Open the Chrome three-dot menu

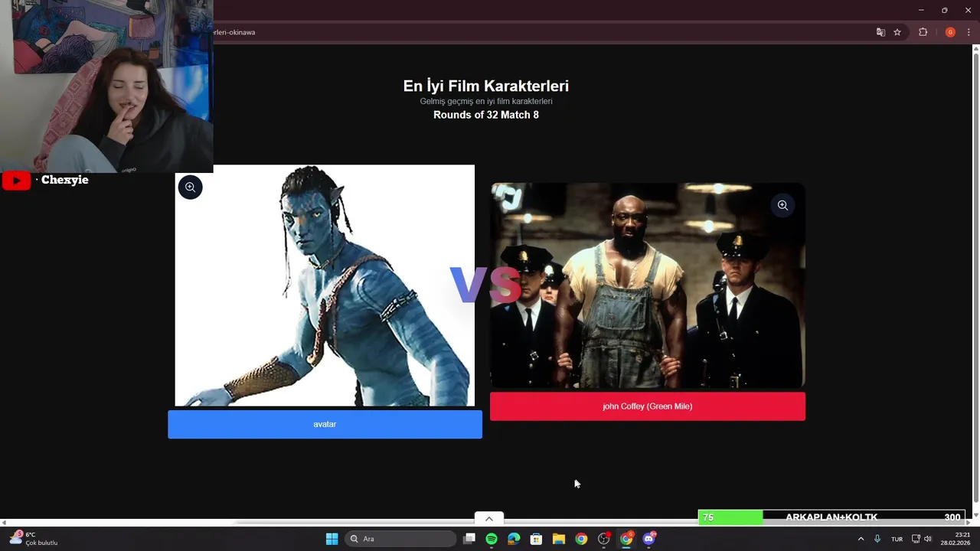click(x=969, y=32)
